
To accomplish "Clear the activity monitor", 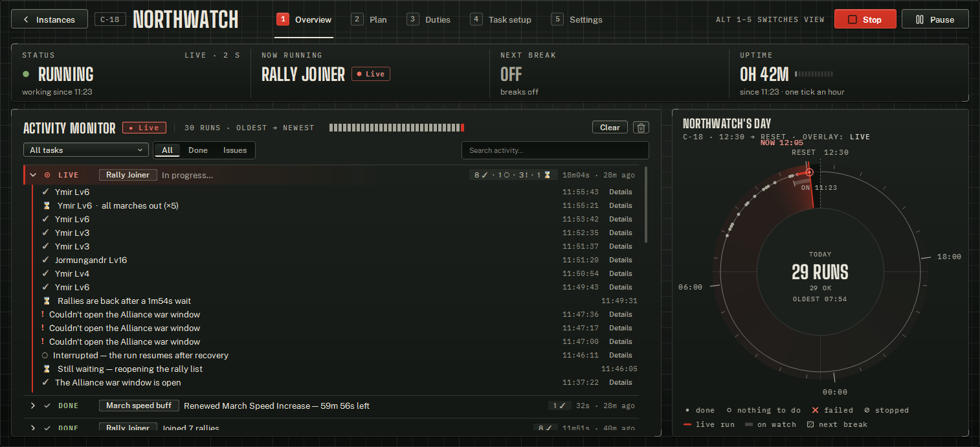I will (610, 128).
